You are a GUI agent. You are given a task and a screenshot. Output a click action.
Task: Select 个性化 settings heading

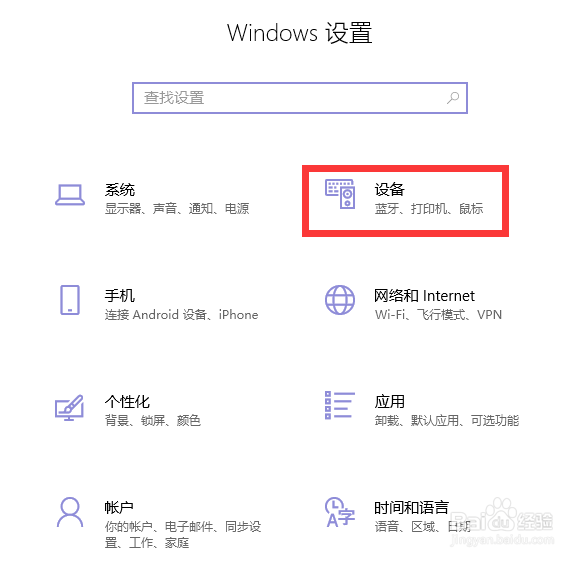[x=127, y=402]
